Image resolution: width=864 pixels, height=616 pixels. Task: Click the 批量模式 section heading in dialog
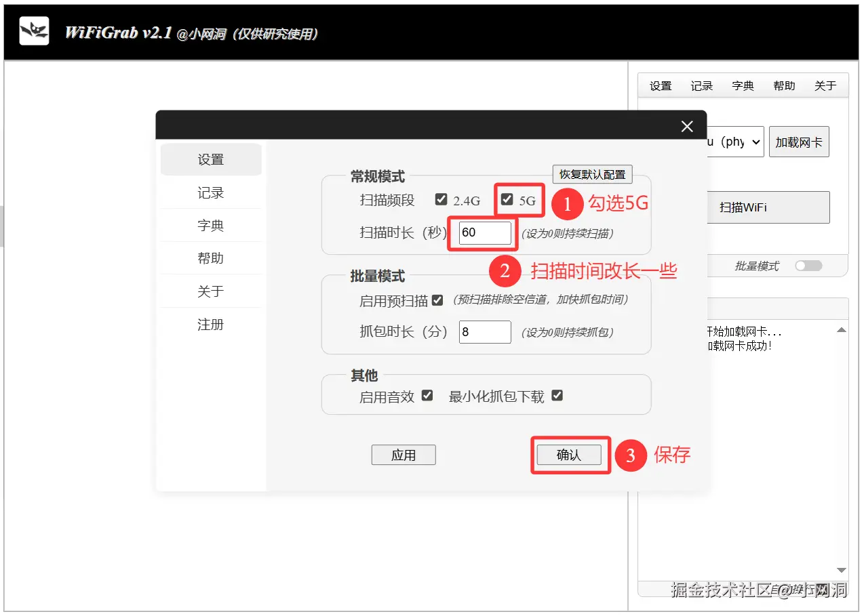pos(378,276)
